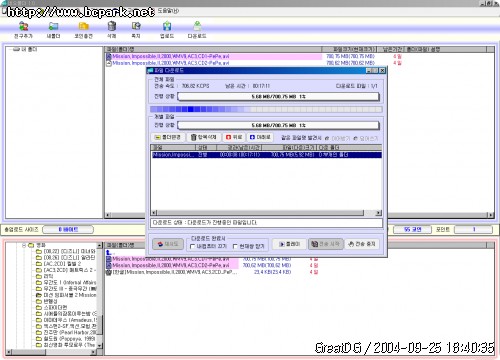Click the upload size value field
The height and width of the screenshot is (360, 500).
point(68,230)
